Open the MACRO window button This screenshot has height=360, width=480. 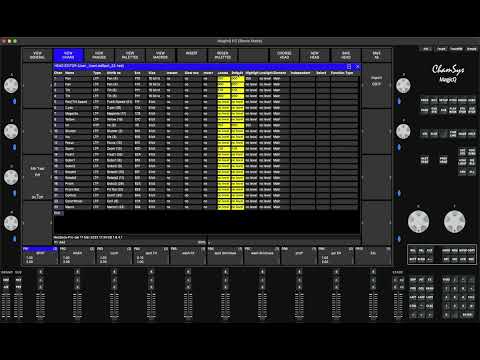(462, 100)
